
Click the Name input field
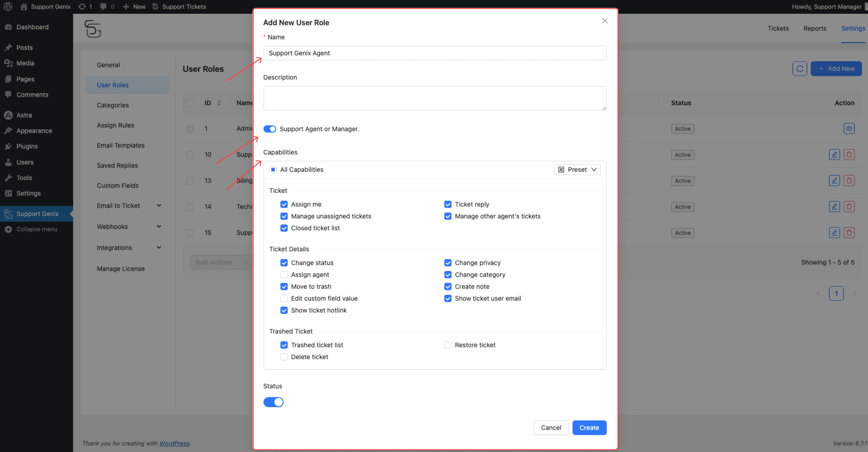pos(435,53)
